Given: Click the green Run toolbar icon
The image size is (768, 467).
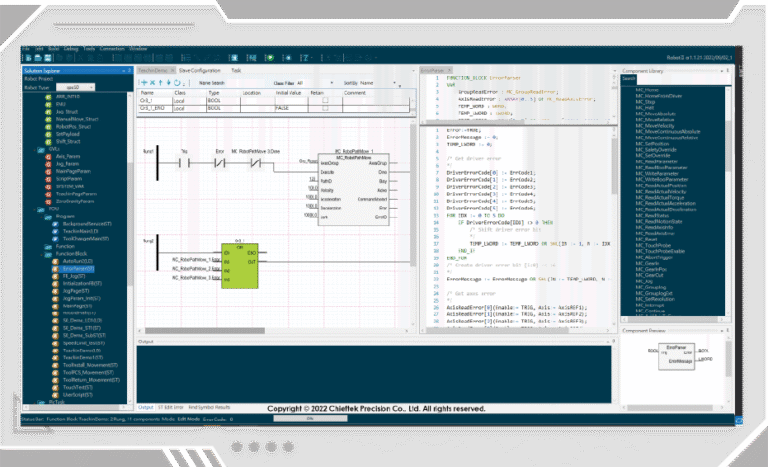Looking at the screenshot, I should [269, 58].
